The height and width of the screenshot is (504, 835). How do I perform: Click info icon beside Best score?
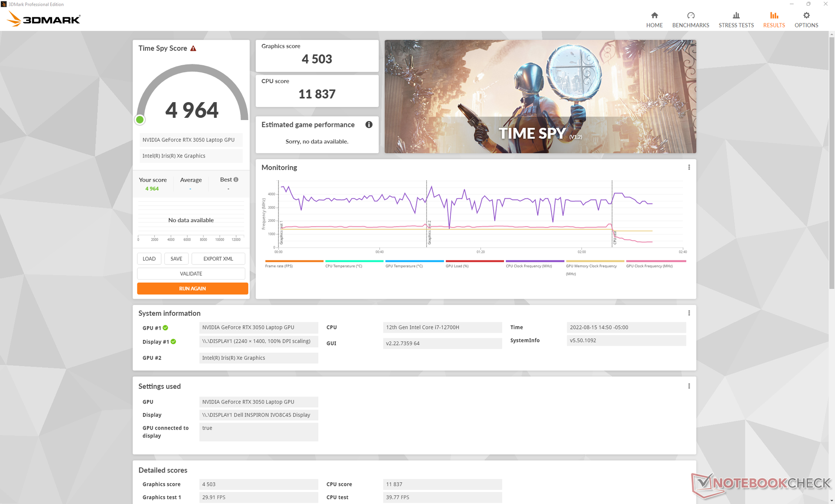pos(236,180)
